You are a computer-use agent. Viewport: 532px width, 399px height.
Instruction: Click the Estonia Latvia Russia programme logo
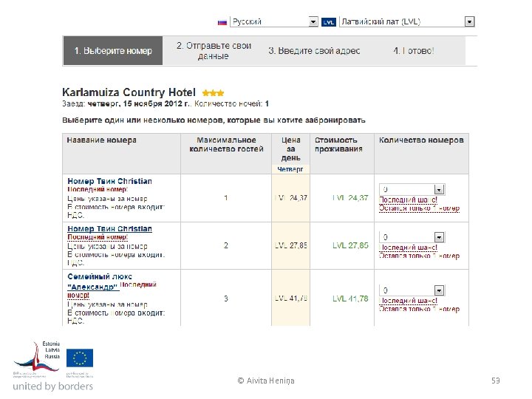tap(37, 358)
